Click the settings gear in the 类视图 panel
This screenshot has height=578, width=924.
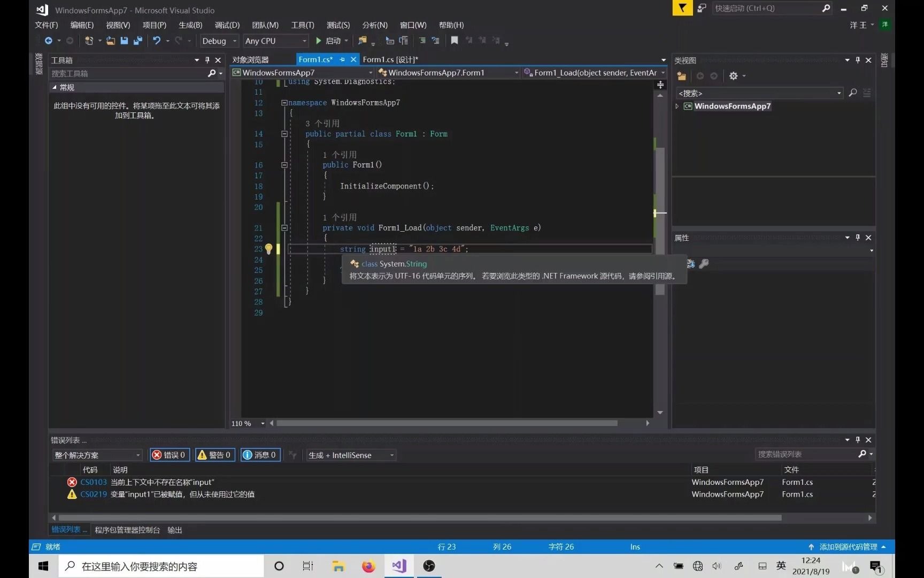pyautogui.click(x=733, y=76)
